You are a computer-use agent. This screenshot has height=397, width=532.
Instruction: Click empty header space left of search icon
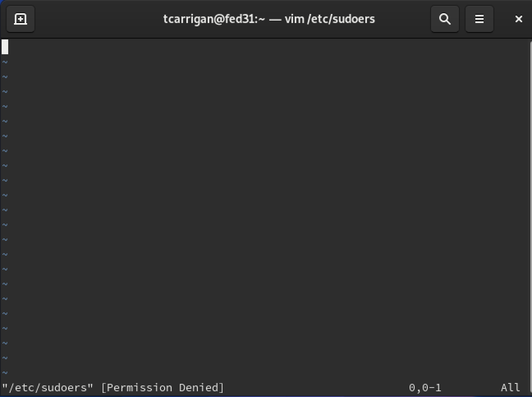(x=402, y=19)
